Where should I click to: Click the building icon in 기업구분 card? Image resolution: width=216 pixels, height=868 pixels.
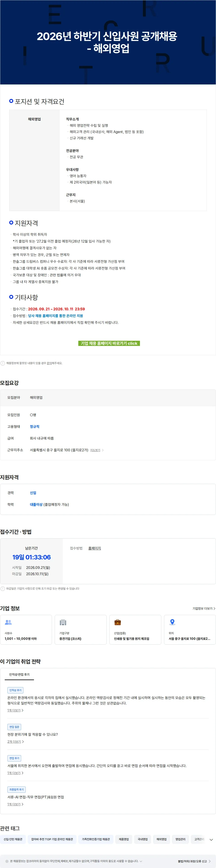[63, 622]
